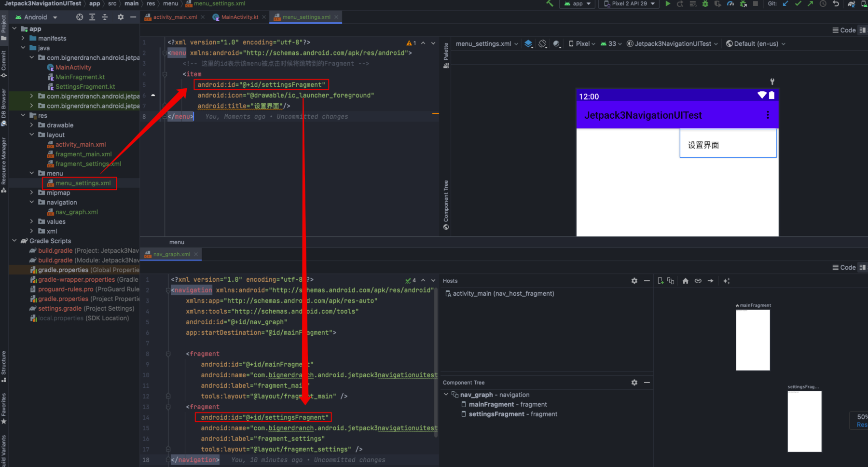868x467 pixels.
Task: Switch upper editor to Code view
Action: [x=844, y=30]
